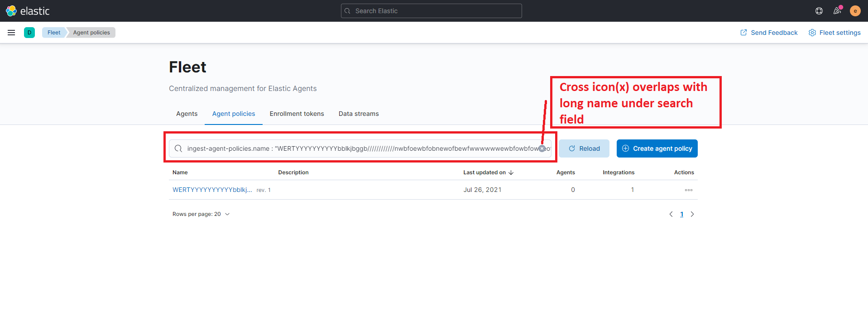
Task: Click Create agent policy button
Action: click(657, 148)
